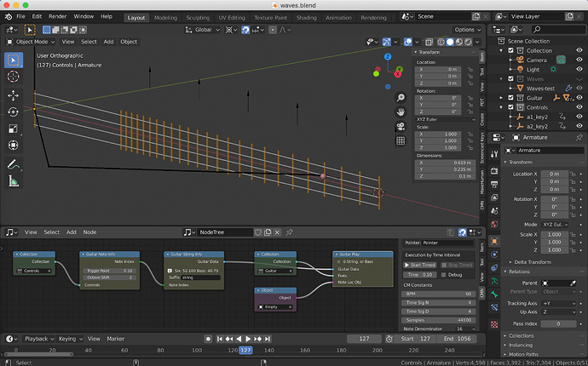
Task: Click the zoom view magnifier icon
Action: tap(401, 98)
